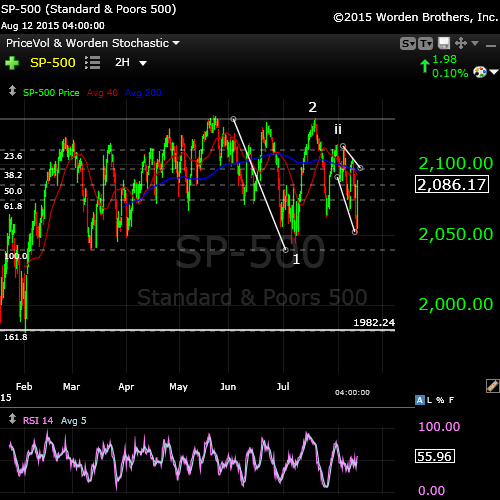Click the 161.8 Fibonacci level label
Image resolution: width=500 pixels, height=500 pixels.
point(16,337)
